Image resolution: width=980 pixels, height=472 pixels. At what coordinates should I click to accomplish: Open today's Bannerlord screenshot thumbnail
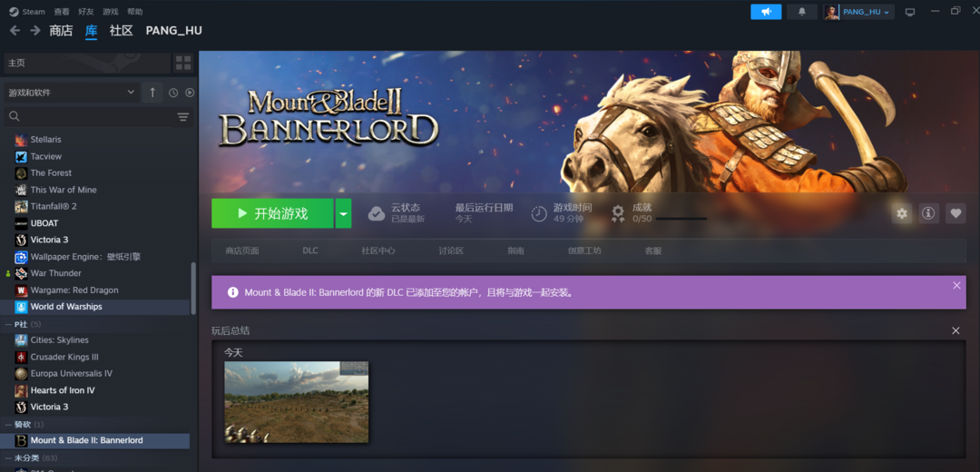297,401
